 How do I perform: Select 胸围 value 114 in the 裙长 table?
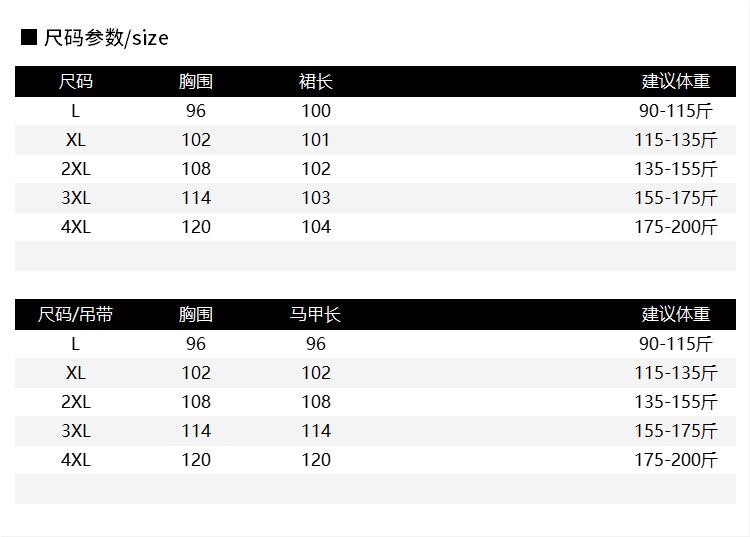[196, 198]
